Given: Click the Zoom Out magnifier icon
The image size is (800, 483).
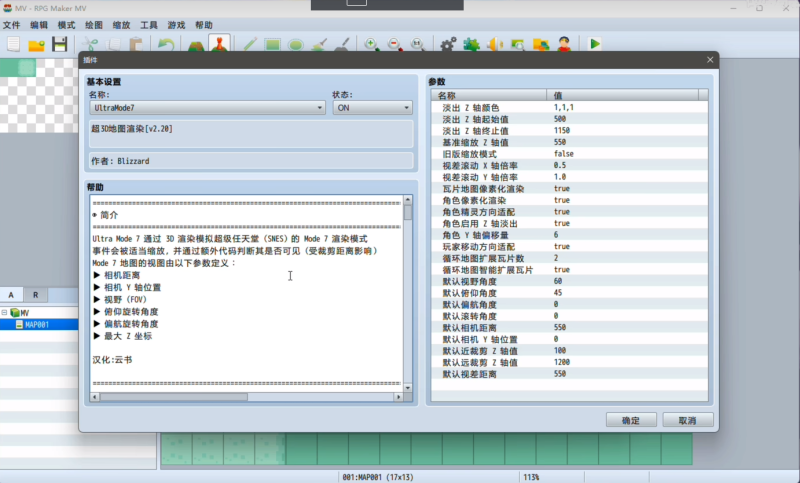Looking at the screenshot, I should pos(394,44).
